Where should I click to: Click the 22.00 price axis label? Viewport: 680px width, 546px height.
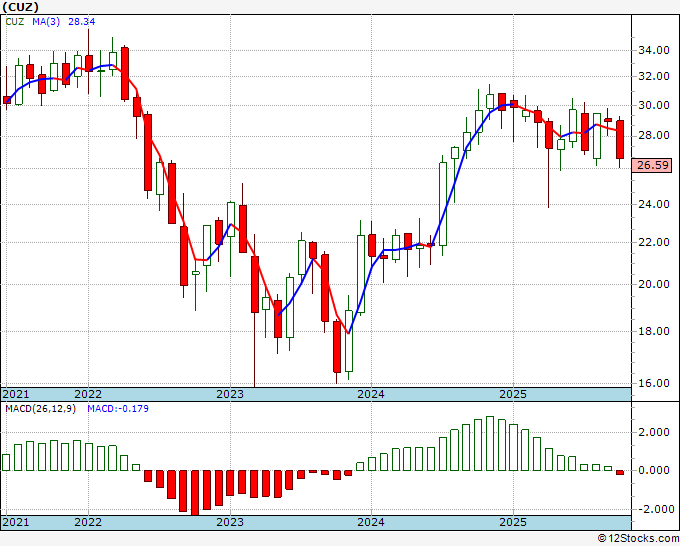click(x=654, y=242)
